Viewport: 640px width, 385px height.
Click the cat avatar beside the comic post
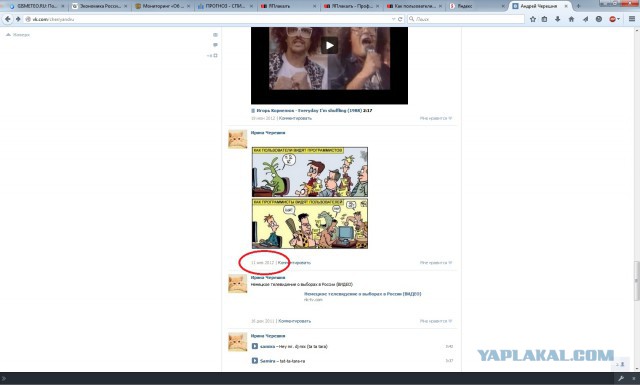click(x=238, y=139)
